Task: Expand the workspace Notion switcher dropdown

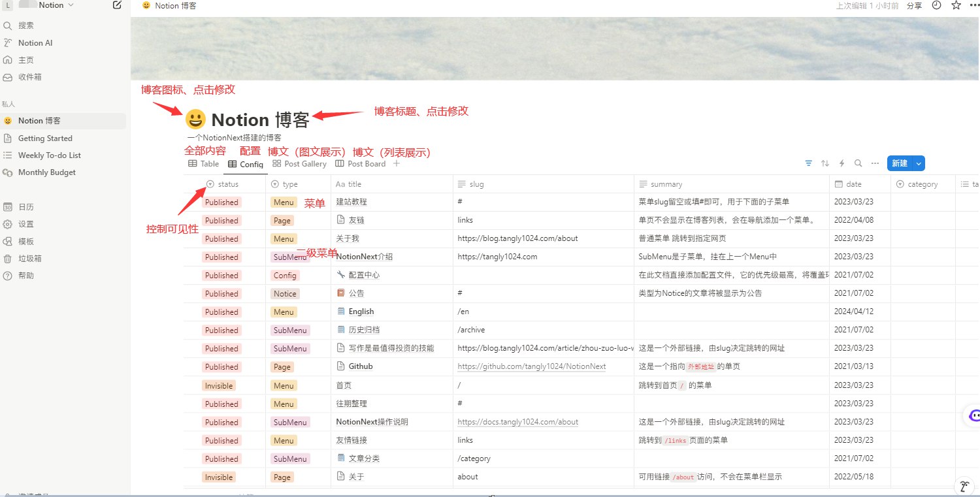Action: click(x=71, y=5)
